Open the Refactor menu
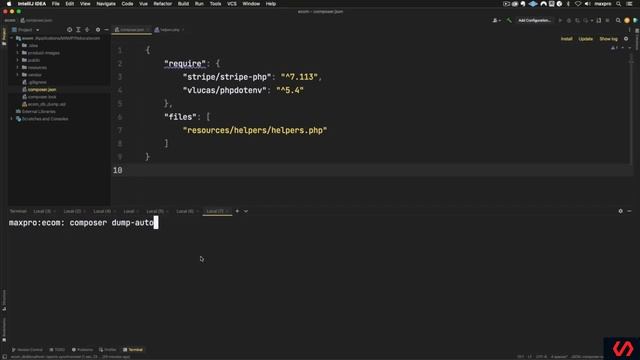Screen dimensions: 640x360 pyautogui.click(x=162, y=4)
